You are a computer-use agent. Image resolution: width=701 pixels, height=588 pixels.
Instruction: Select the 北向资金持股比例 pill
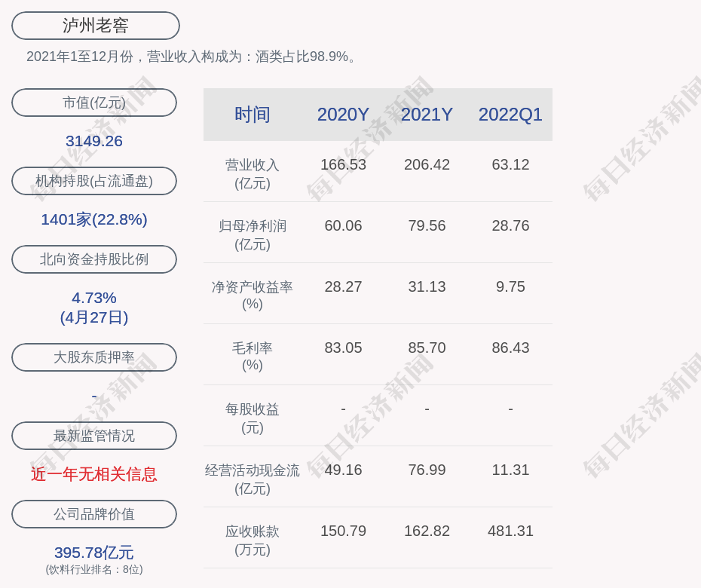pyautogui.click(x=94, y=259)
